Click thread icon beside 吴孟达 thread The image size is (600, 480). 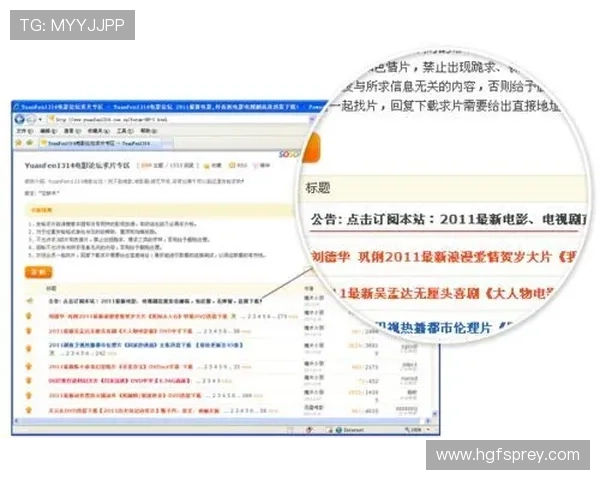coord(29,331)
